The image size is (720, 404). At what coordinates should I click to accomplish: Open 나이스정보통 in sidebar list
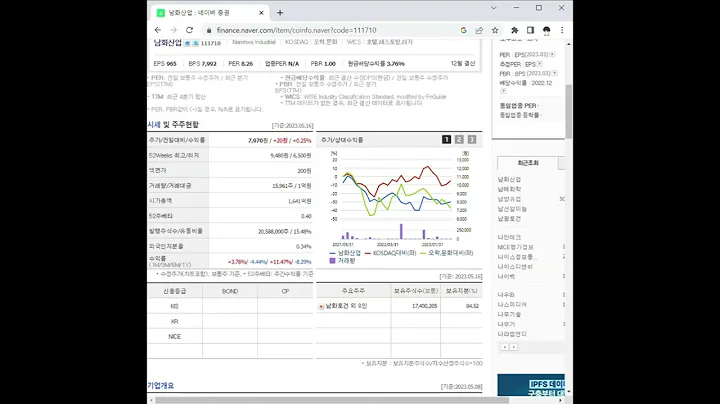tap(517, 257)
